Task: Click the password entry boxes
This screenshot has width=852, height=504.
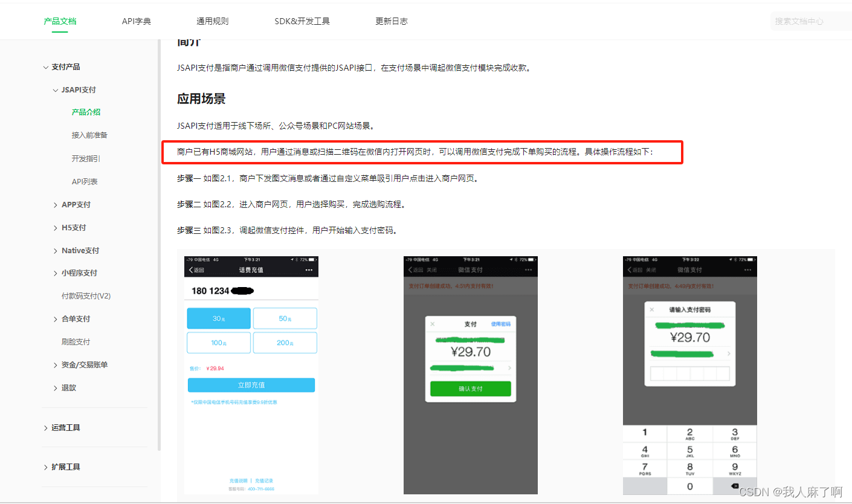Action: pyautogui.click(x=690, y=374)
